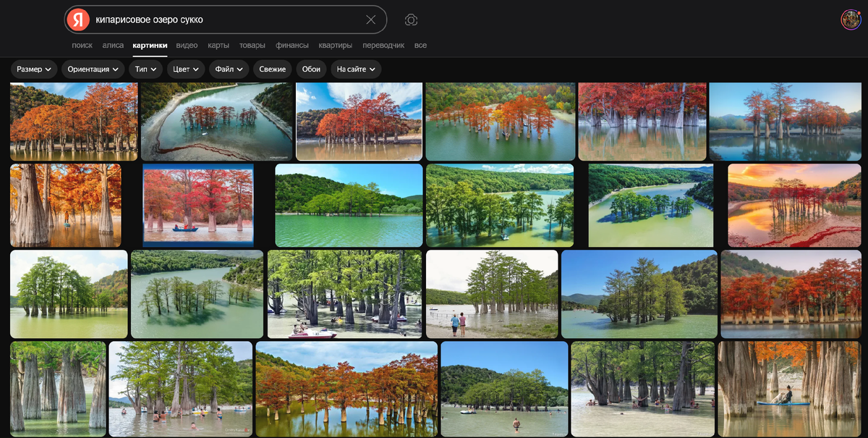Open orange cypress photo with white clouds

(359, 122)
